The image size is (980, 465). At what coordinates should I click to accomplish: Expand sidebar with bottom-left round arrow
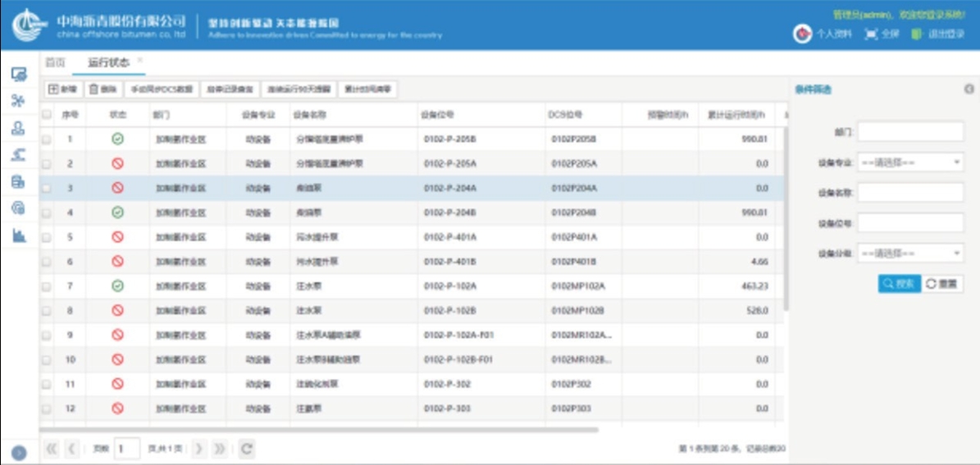click(19, 452)
